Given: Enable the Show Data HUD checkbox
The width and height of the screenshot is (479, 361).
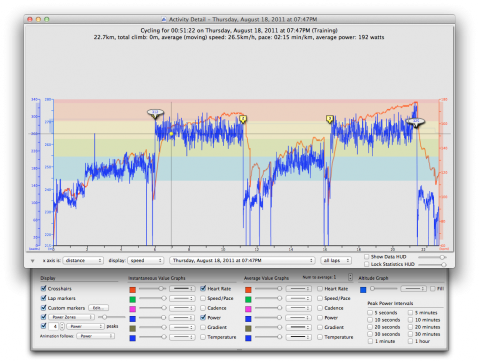Looking at the screenshot, I should tap(367, 257).
